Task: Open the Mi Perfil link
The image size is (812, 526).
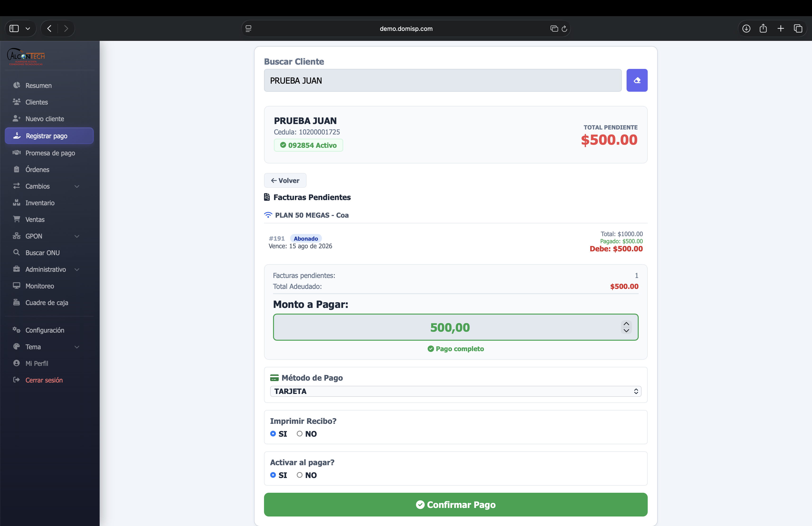Action: (x=37, y=363)
